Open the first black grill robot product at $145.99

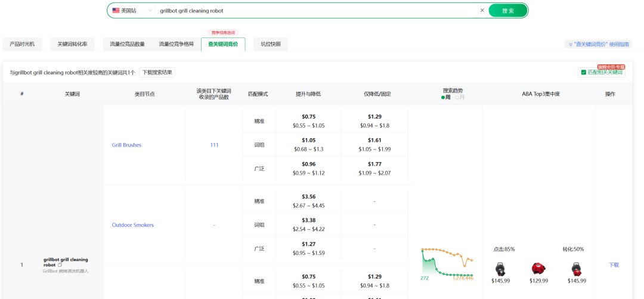pos(500,269)
